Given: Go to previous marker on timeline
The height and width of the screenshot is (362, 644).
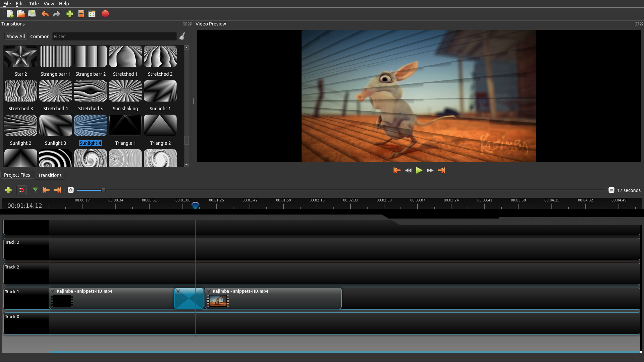Looking at the screenshot, I should [46, 190].
